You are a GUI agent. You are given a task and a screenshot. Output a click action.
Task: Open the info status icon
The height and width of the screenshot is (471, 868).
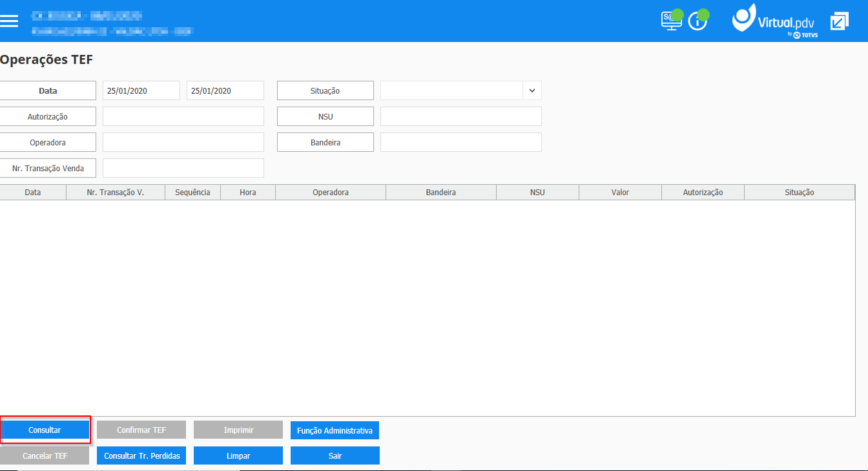pyautogui.click(x=697, y=21)
